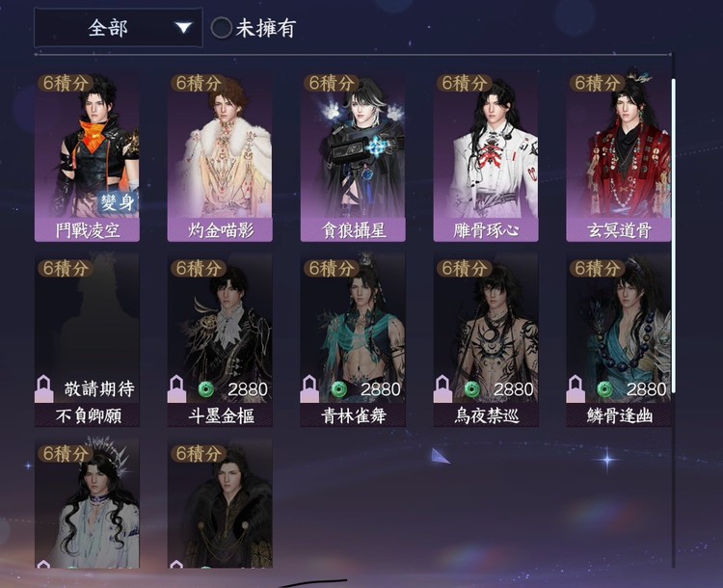Select the 灼金喵影 outfit card
The height and width of the screenshot is (588, 723).
(x=220, y=157)
